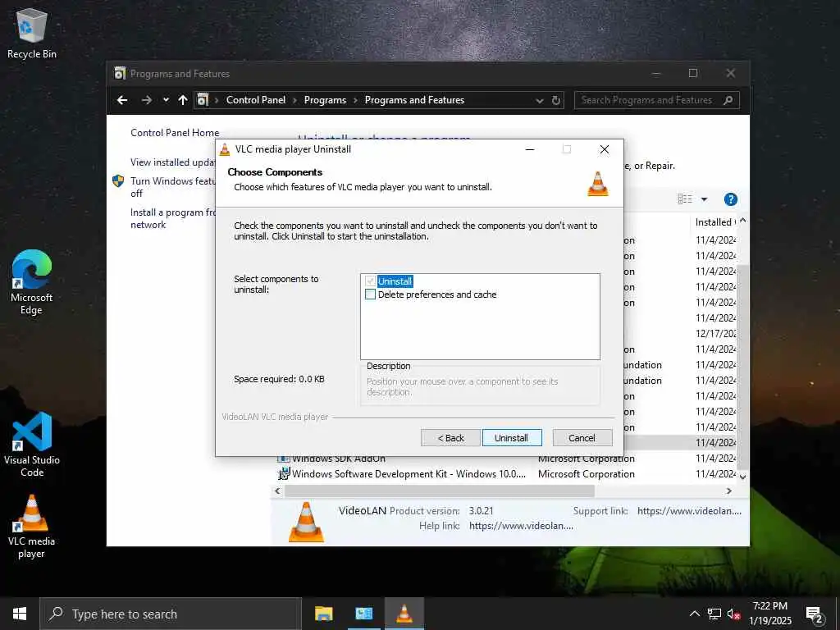
Task: Click the horizontal scrollbar right arrow
Action: [x=729, y=491]
